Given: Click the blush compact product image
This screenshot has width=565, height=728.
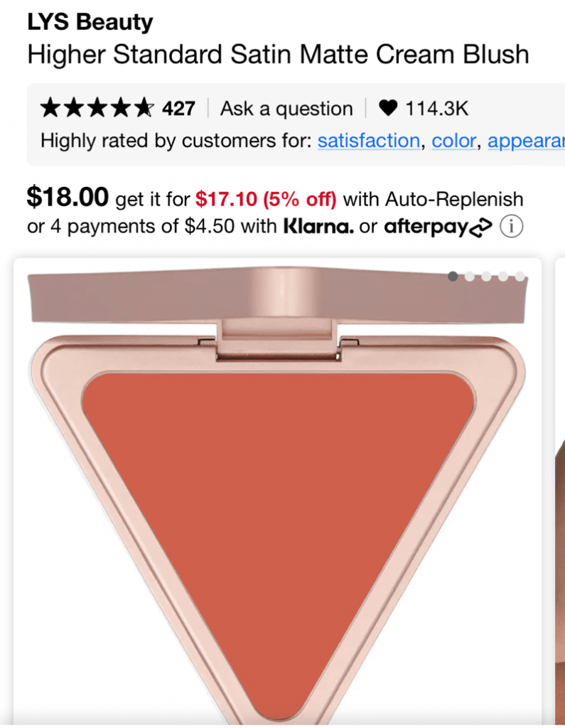Looking at the screenshot, I should point(278,492).
